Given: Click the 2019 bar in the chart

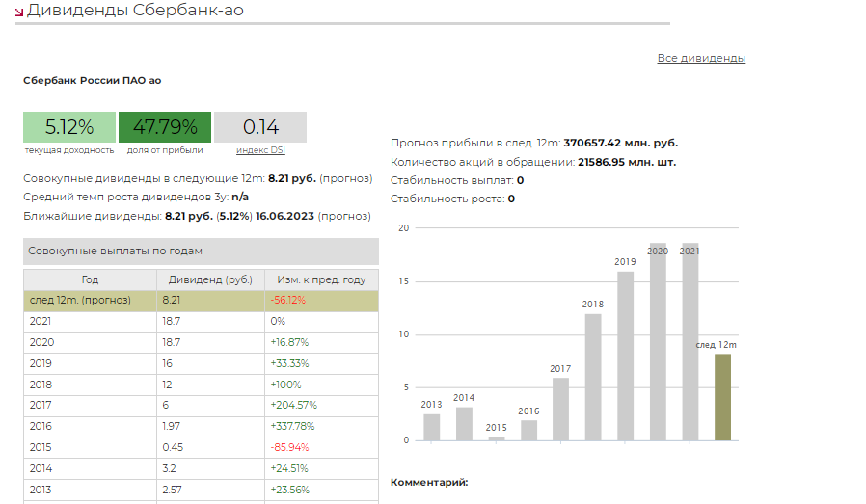Looking at the screenshot, I should pos(625,356).
